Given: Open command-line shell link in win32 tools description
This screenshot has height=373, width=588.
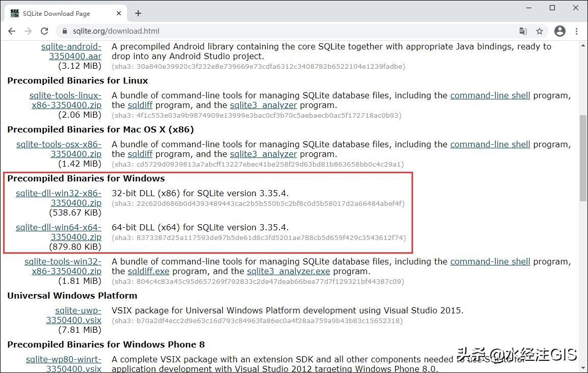Looking at the screenshot, I should coord(490,262).
